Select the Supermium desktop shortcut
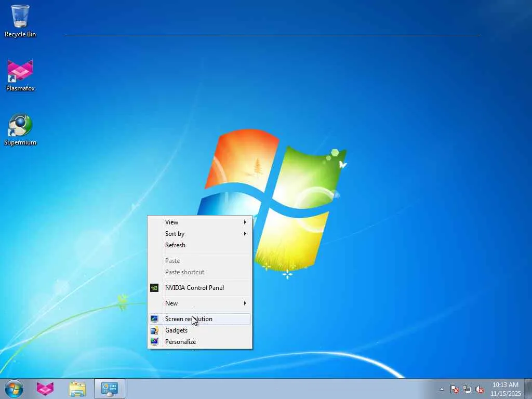Viewport: 532px width, 399px height. pyautogui.click(x=20, y=129)
